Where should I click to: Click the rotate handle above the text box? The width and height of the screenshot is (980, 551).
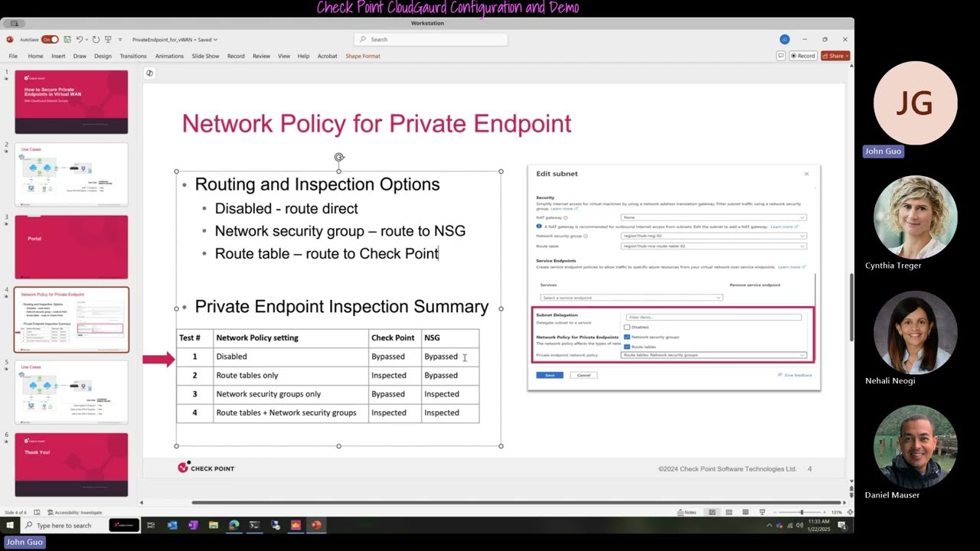pos(339,158)
